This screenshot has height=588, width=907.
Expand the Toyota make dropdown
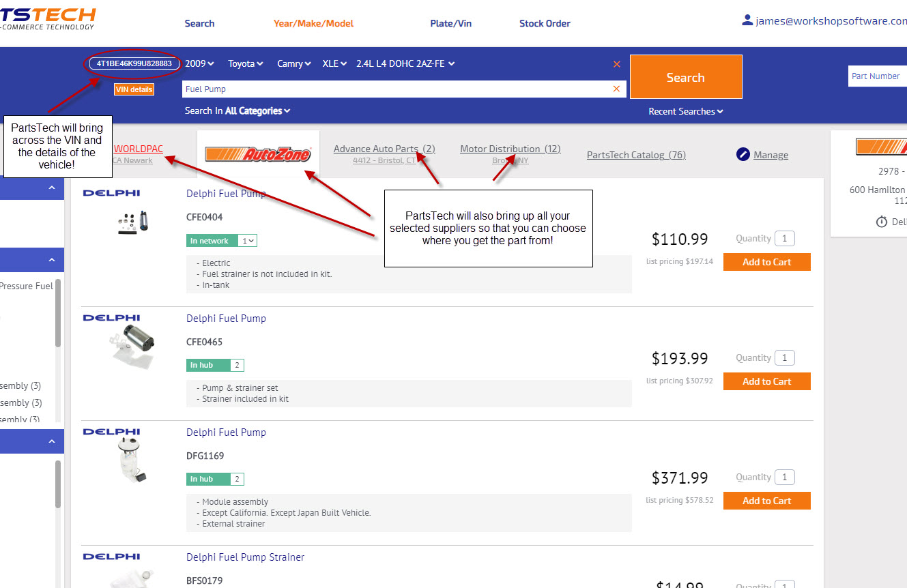point(246,63)
